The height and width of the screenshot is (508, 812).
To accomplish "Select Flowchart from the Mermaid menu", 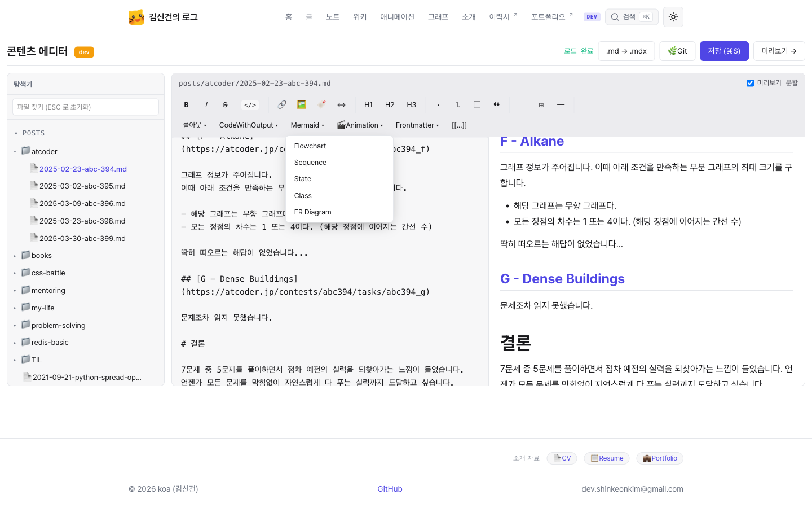I will coord(339,146).
